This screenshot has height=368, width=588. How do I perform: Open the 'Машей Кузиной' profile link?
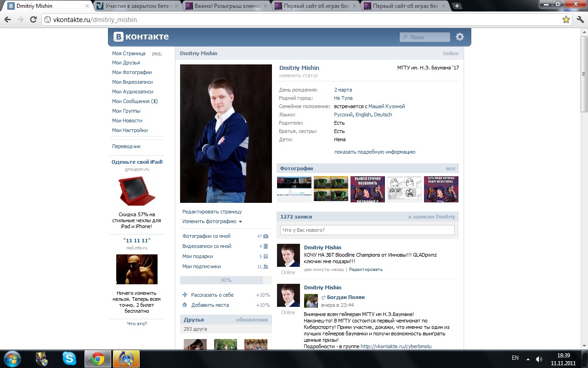coord(386,106)
